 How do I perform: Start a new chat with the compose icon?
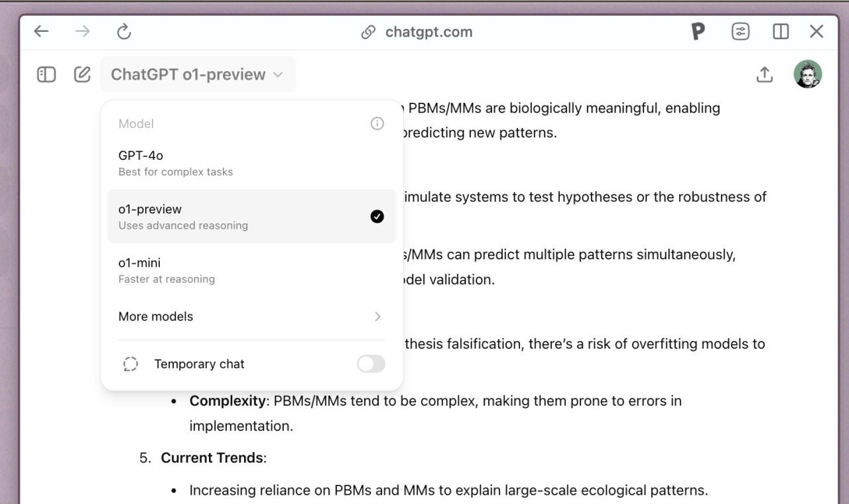(82, 74)
